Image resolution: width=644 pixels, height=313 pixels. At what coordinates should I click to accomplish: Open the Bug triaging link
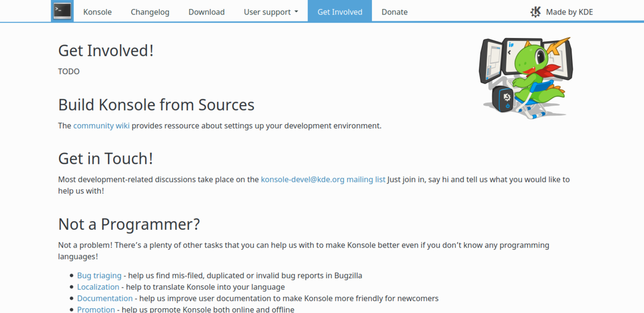point(99,275)
